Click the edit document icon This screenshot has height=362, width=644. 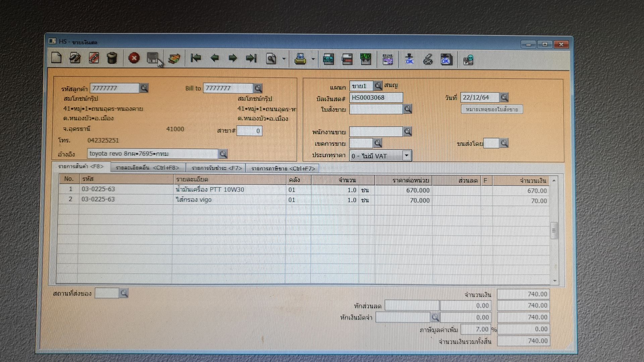click(x=75, y=58)
